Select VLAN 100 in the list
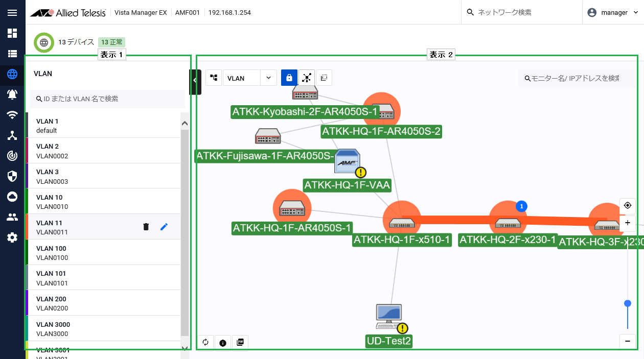 pyautogui.click(x=102, y=252)
